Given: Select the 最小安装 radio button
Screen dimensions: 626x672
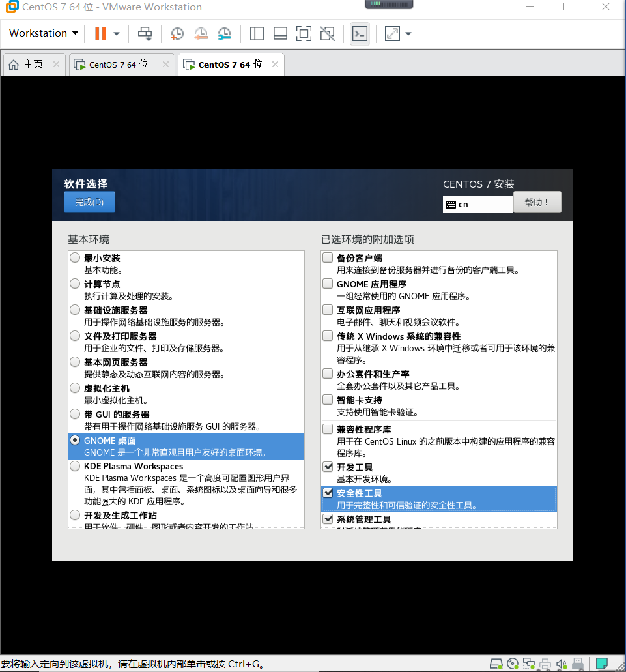Looking at the screenshot, I should tap(75, 257).
